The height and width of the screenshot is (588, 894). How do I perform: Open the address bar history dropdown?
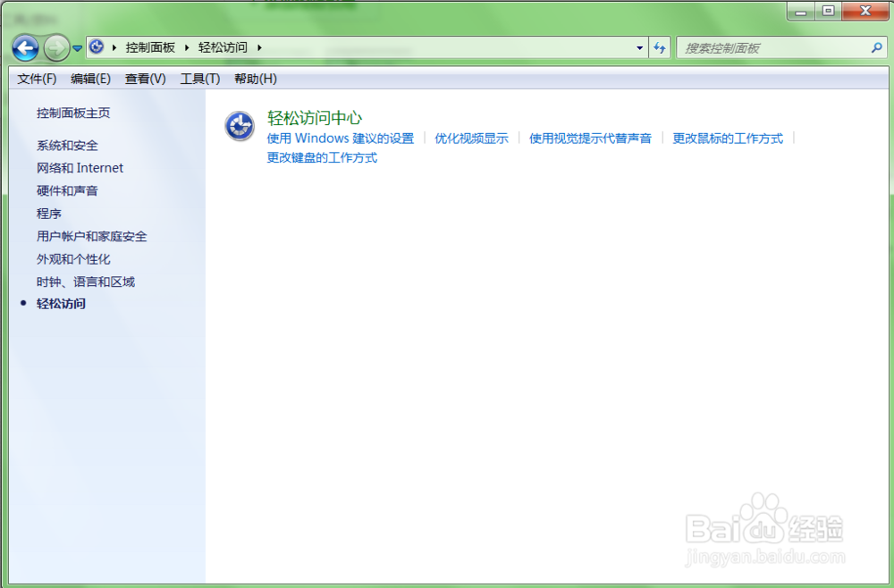pyautogui.click(x=638, y=47)
